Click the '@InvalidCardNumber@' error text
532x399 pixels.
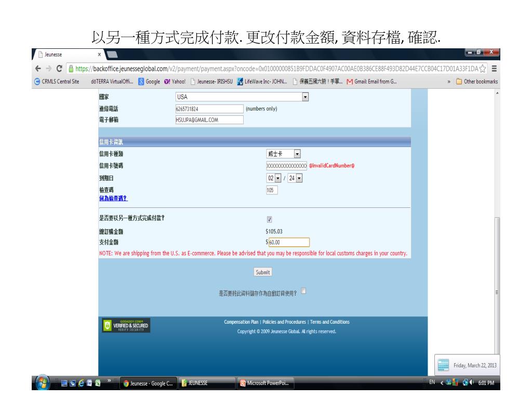tap(332, 166)
